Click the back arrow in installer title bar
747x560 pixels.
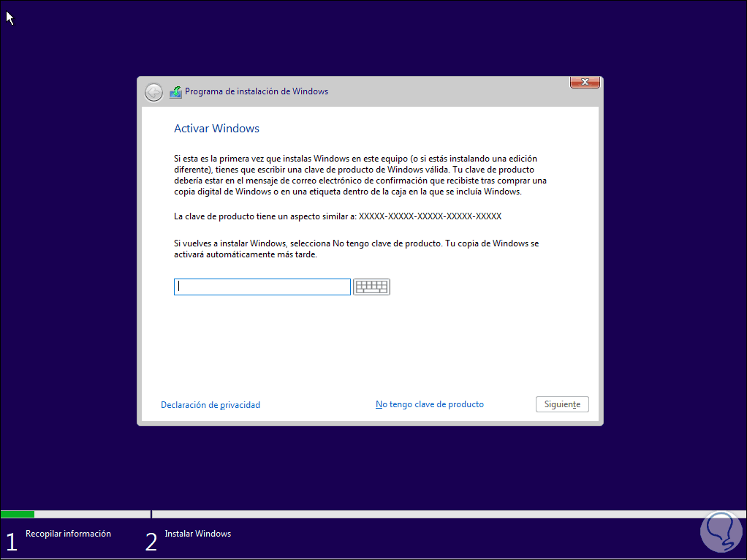[x=154, y=92]
